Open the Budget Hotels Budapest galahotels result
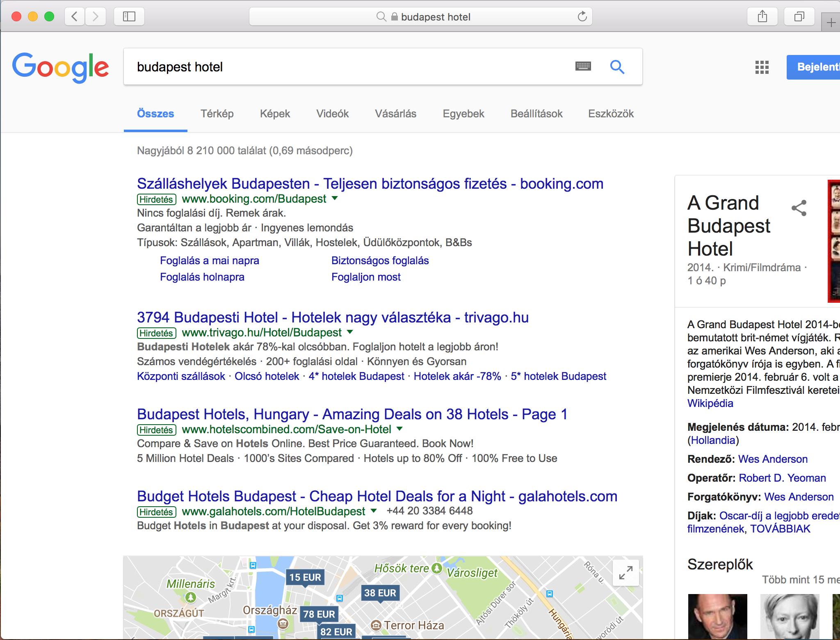The width and height of the screenshot is (840, 640). click(377, 496)
